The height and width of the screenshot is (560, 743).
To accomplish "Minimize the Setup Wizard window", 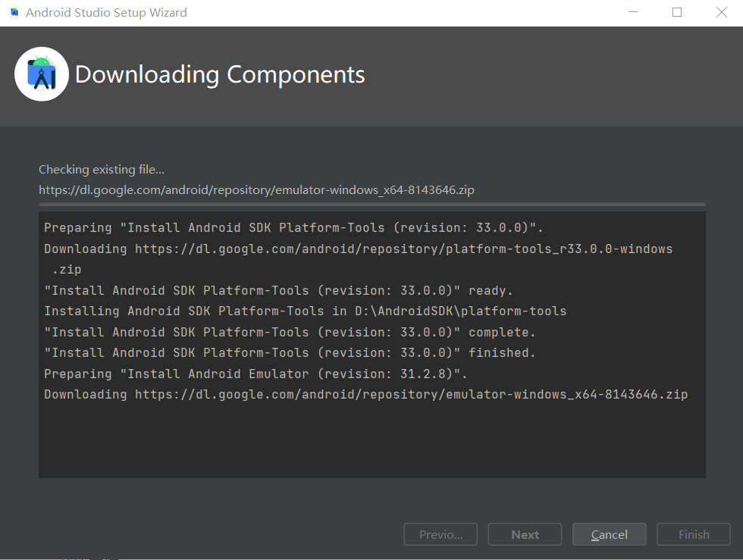I will (x=632, y=12).
